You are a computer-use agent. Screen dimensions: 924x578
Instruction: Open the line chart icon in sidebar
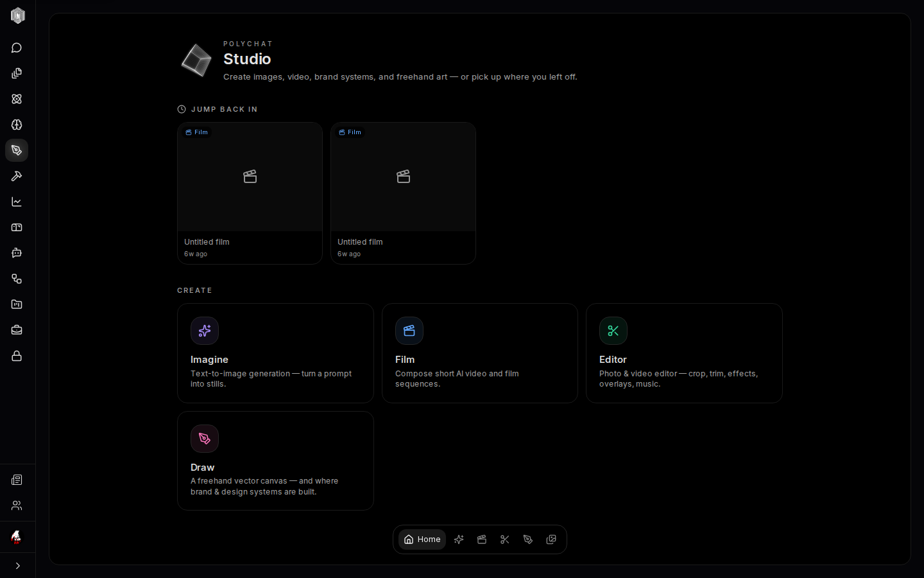[x=17, y=202]
